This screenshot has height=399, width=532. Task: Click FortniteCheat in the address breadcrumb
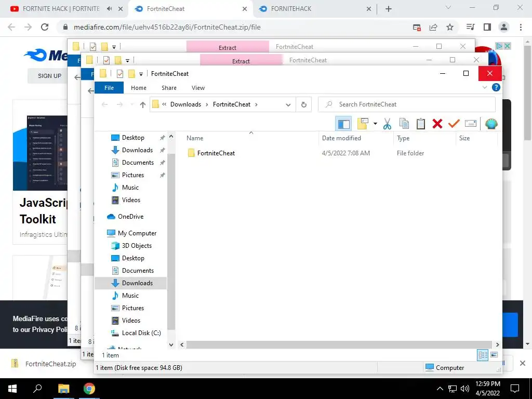[x=231, y=104]
